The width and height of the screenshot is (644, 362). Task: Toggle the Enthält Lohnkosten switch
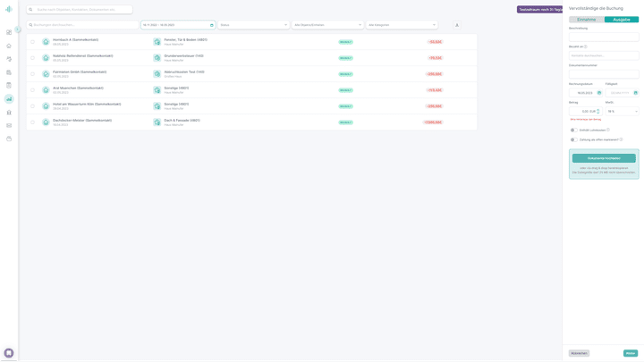pos(573,130)
